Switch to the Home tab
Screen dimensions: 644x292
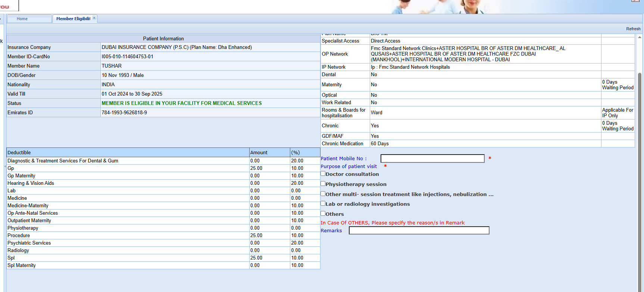(22, 19)
